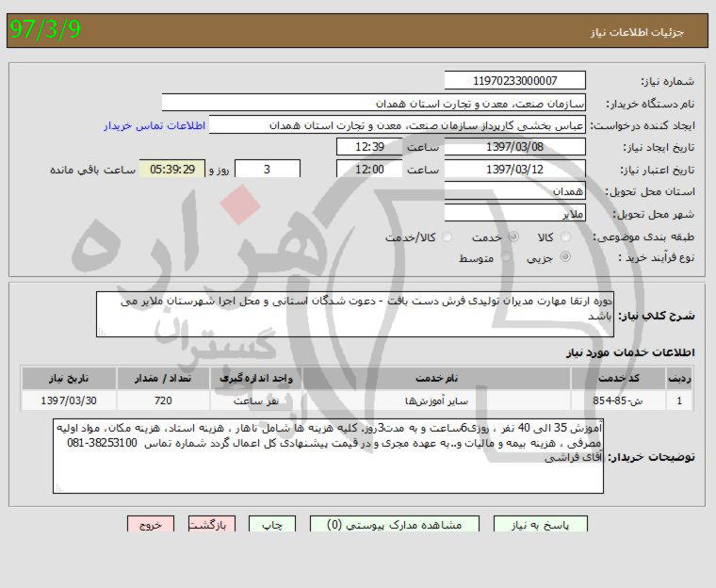This screenshot has width=716, height=588.
Task: Select the خدمت radio button
Action: [x=513, y=237]
